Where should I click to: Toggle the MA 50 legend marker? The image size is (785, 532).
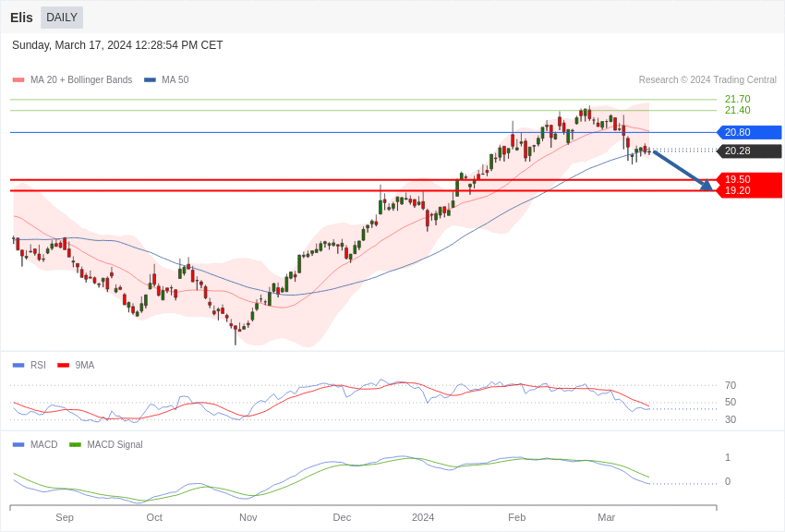pyautogui.click(x=150, y=80)
